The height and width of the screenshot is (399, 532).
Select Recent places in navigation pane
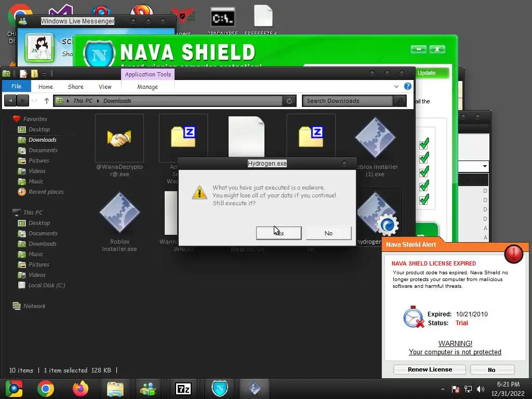pyautogui.click(x=46, y=192)
